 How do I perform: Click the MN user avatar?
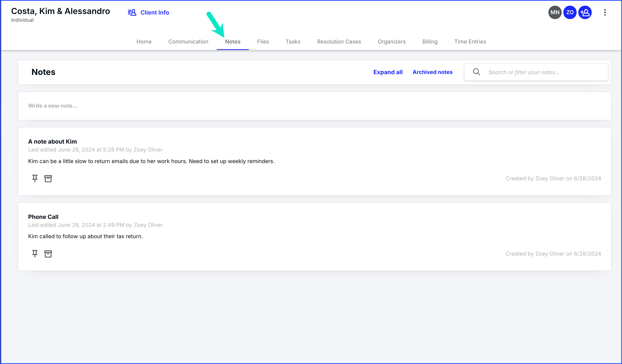click(555, 12)
